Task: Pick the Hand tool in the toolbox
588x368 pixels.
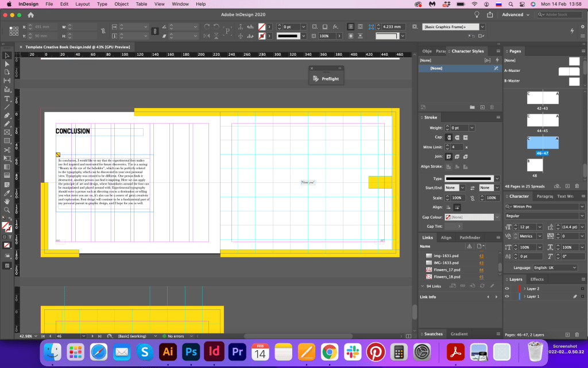Action: point(7,201)
